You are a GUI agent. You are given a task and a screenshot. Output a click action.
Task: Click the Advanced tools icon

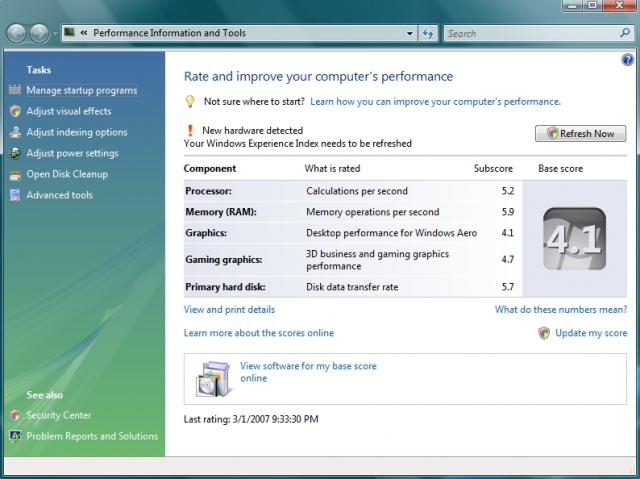point(15,195)
